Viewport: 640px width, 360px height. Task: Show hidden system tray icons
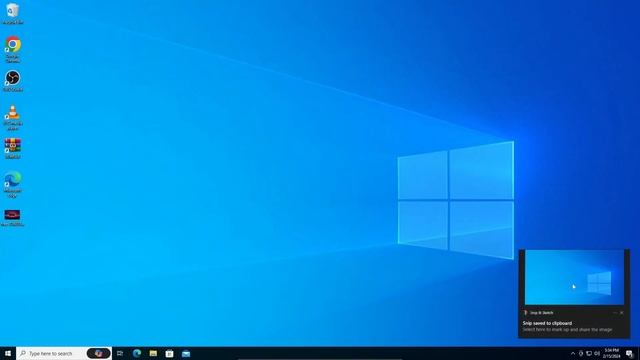[x=573, y=353]
